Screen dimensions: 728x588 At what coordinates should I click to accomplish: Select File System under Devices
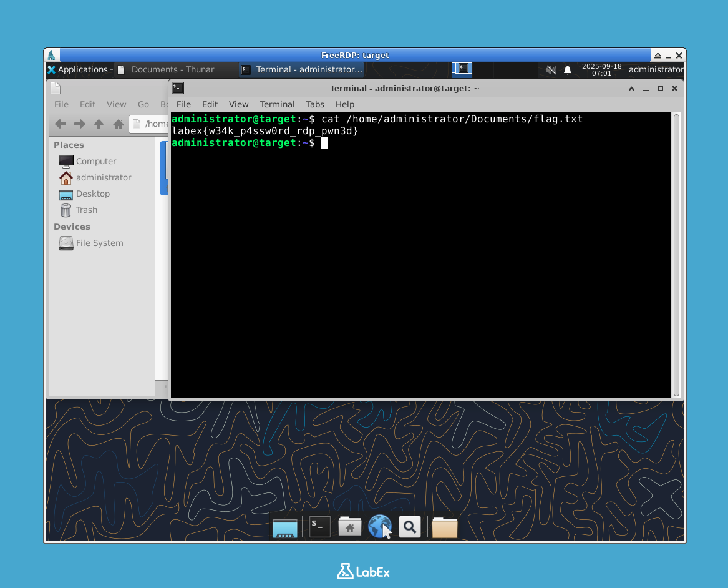tap(100, 243)
